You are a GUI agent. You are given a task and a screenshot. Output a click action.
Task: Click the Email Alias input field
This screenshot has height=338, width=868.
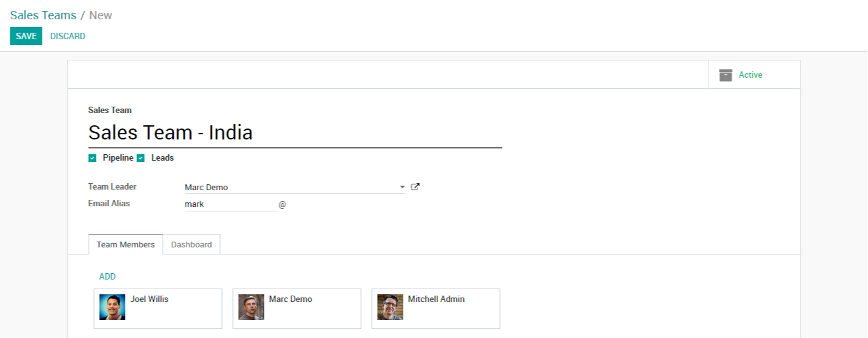tap(231, 204)
